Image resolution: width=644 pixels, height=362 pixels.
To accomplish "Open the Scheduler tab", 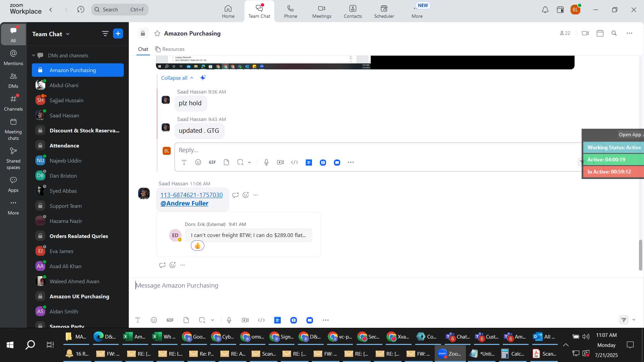I will (384, 11).
